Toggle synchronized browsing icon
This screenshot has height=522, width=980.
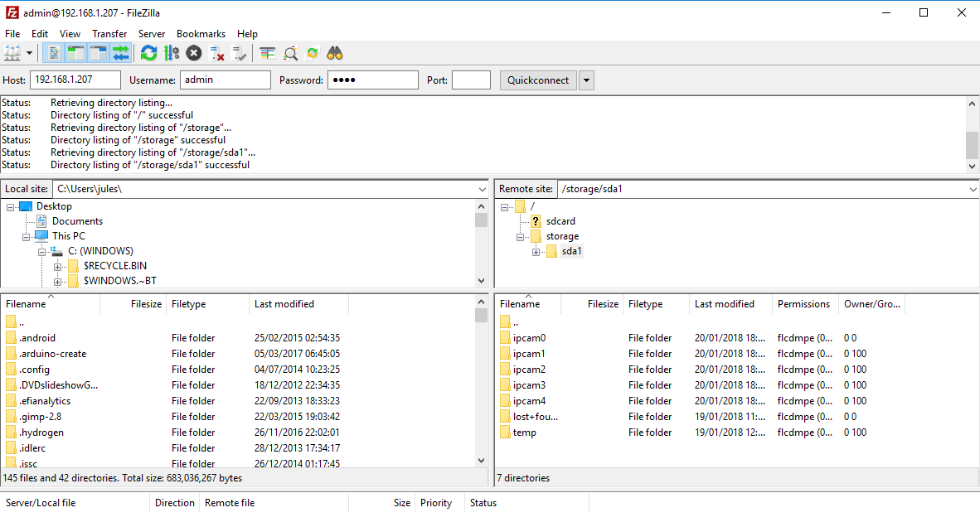click(x=313, y=53)
